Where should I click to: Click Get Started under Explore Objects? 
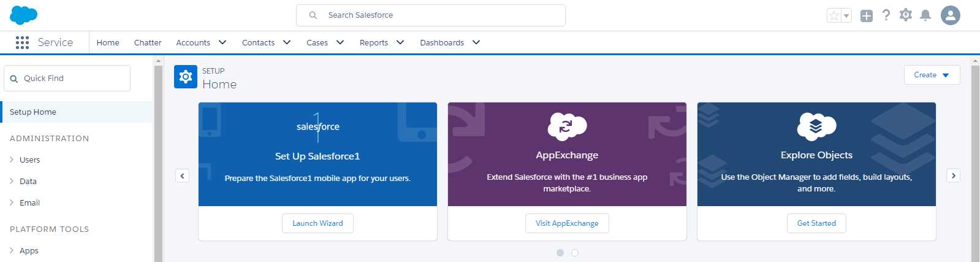point(816,223)
